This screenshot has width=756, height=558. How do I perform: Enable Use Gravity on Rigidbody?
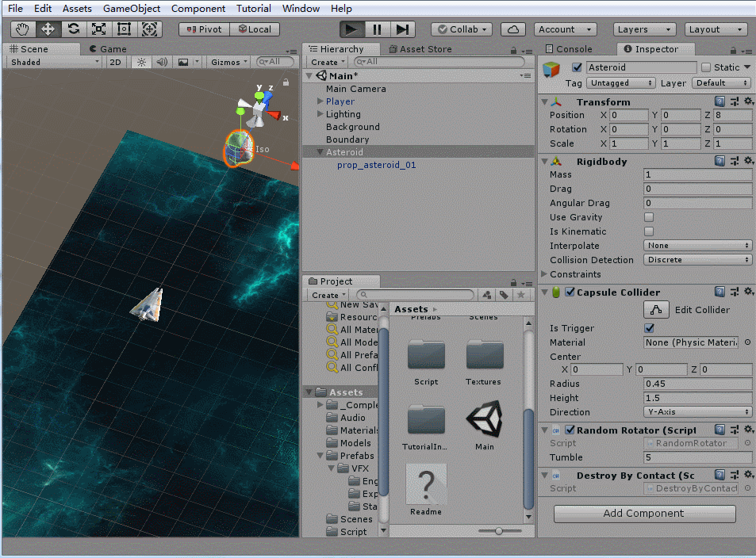point(649,217)
